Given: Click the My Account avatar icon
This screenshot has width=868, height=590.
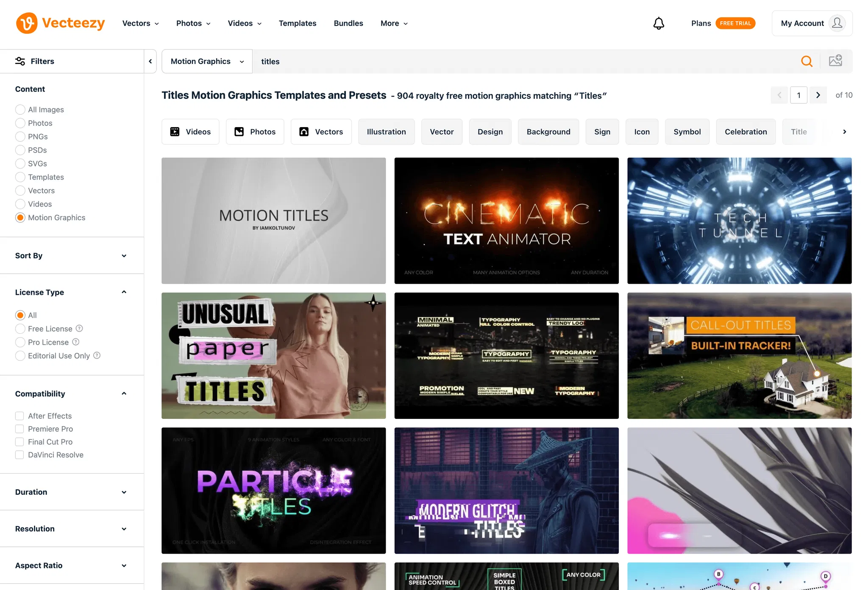Looking at the screenshot, I should [837, 23].
